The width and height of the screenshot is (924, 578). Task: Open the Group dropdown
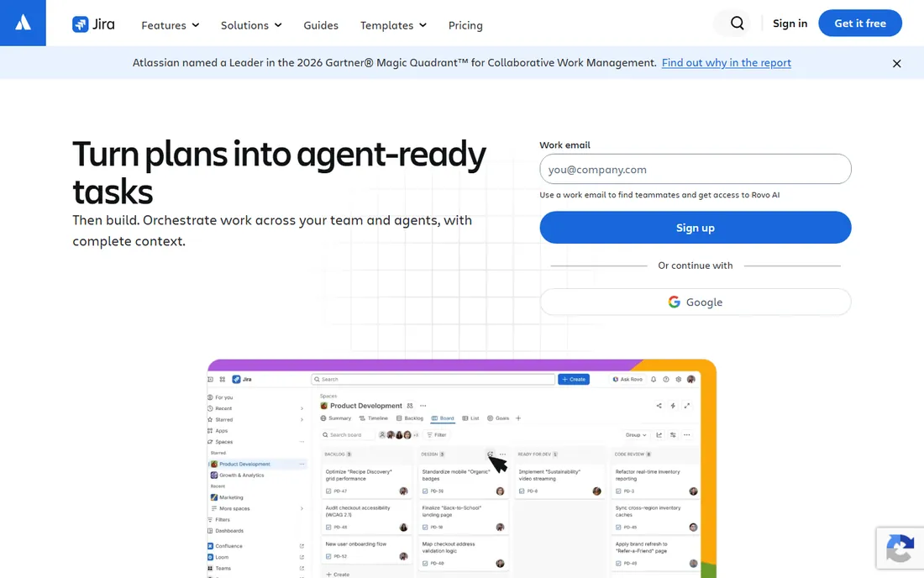(636, 435)
